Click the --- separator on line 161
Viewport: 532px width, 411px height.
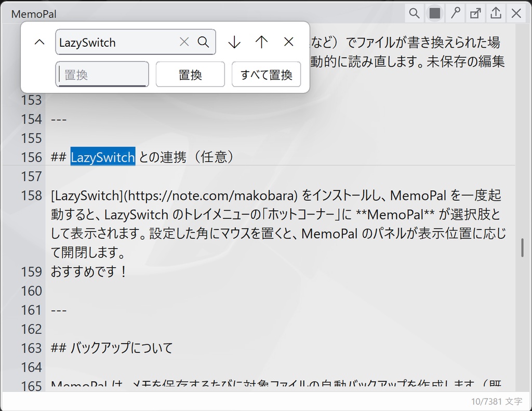pyautogui.click(x=59, y=310)
